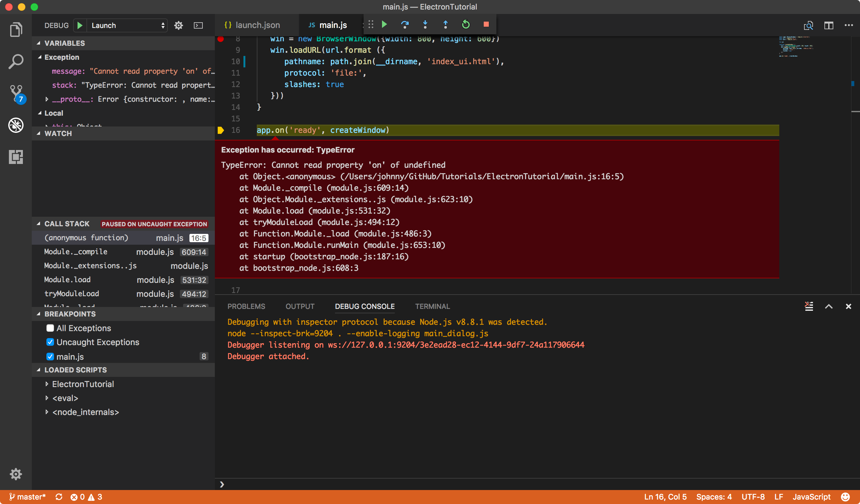Step into in debug toolbar
The height and width of the screenshot is (504, 860).
coord(425,24)
